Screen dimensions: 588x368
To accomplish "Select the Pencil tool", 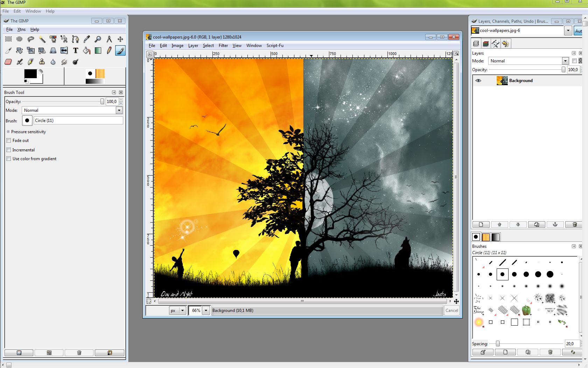I will pyautogui.click(x=109, y=50).
